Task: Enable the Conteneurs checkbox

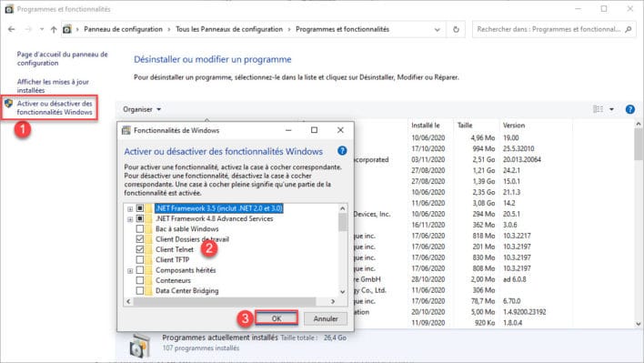Action: [140, 280]
